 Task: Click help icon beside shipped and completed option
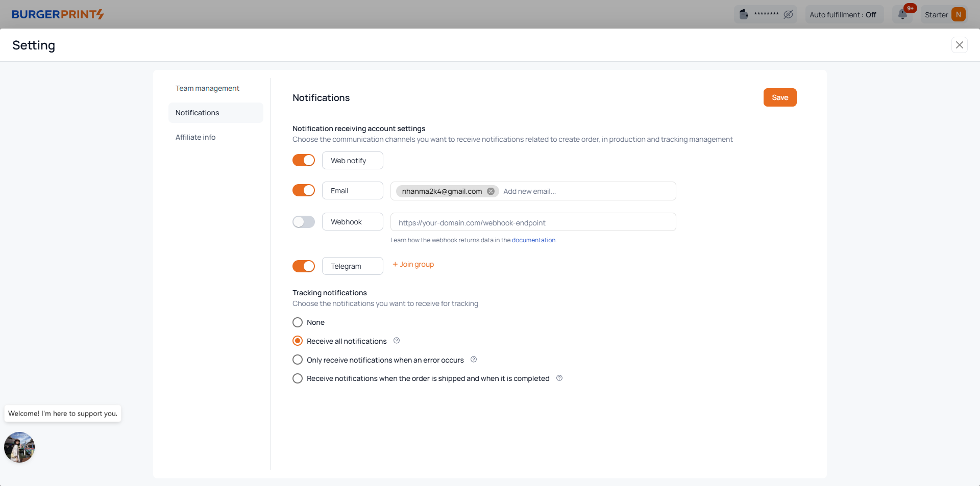[x=559, y=378]
